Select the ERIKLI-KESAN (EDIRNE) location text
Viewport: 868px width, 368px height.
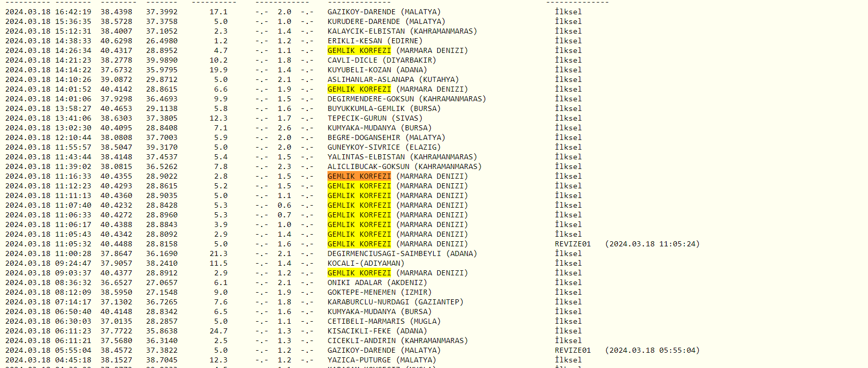(375, 41)
